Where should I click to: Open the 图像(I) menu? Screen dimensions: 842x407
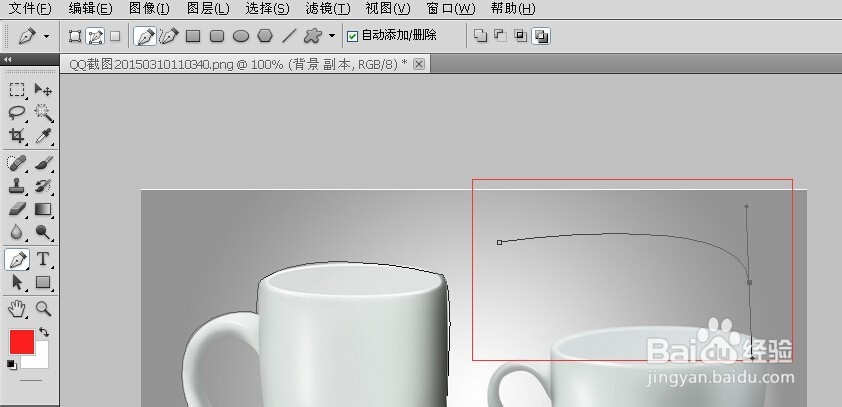coord(149,8)
